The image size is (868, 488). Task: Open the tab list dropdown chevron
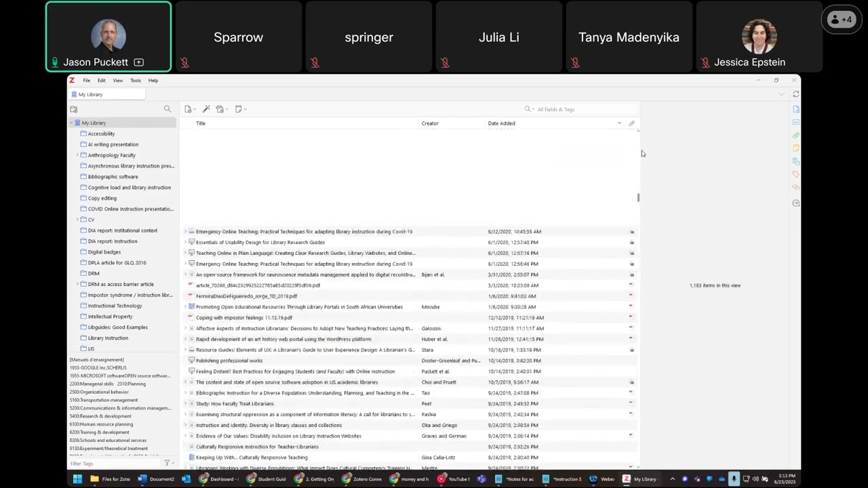point(782,94)
